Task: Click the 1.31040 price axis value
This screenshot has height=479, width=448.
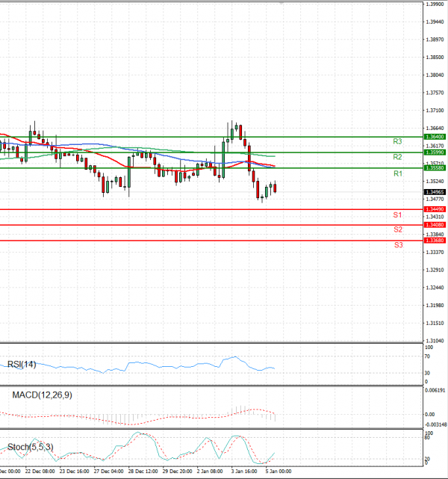Action: (x=435, y=340)
